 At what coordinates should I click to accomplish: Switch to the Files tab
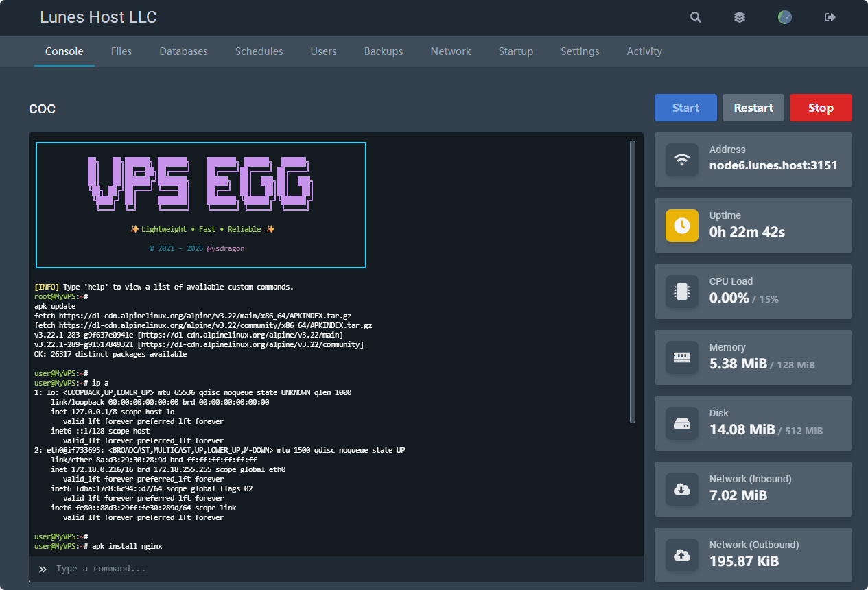[121, 51]
